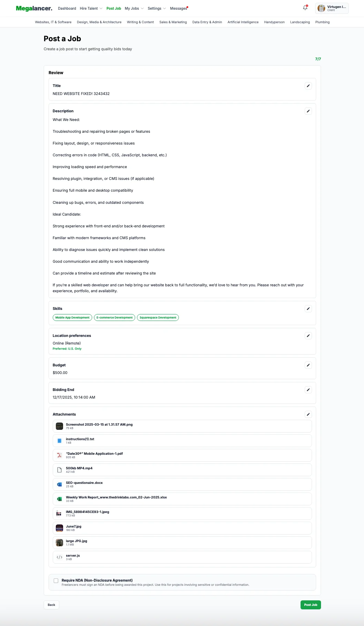
Task: Click the Budget edit pencil
Action: pyautogui.click(x=308, y=365)
